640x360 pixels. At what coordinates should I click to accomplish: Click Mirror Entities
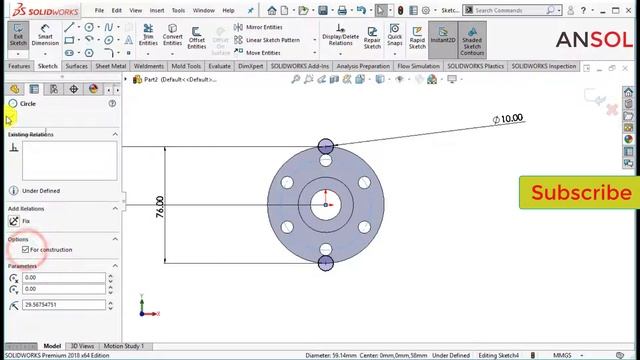[x=258, y=27]
